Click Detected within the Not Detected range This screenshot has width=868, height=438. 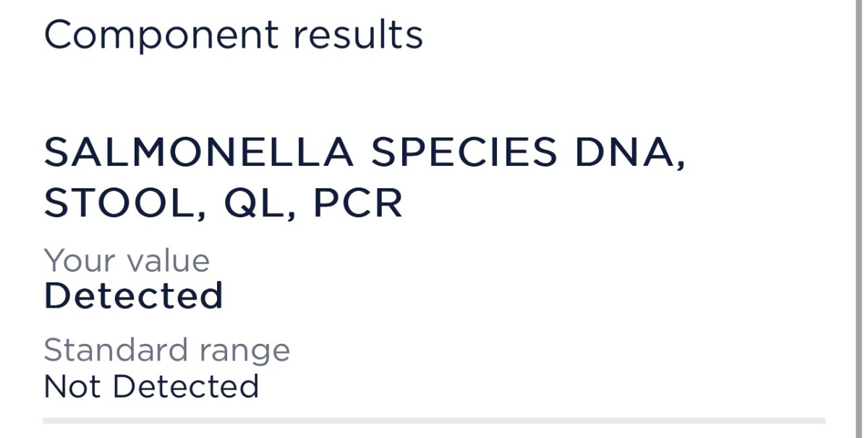point(186,387)
